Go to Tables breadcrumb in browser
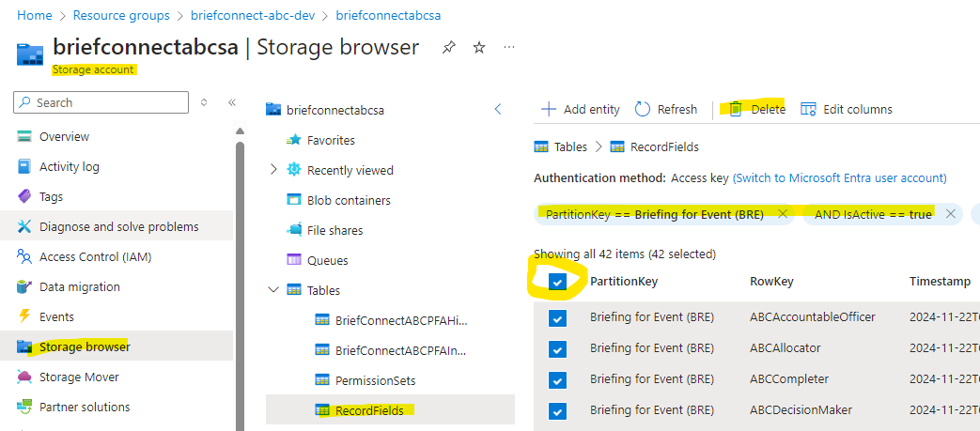This screenshot has width=980, height=431. click(x=570, y=147)
